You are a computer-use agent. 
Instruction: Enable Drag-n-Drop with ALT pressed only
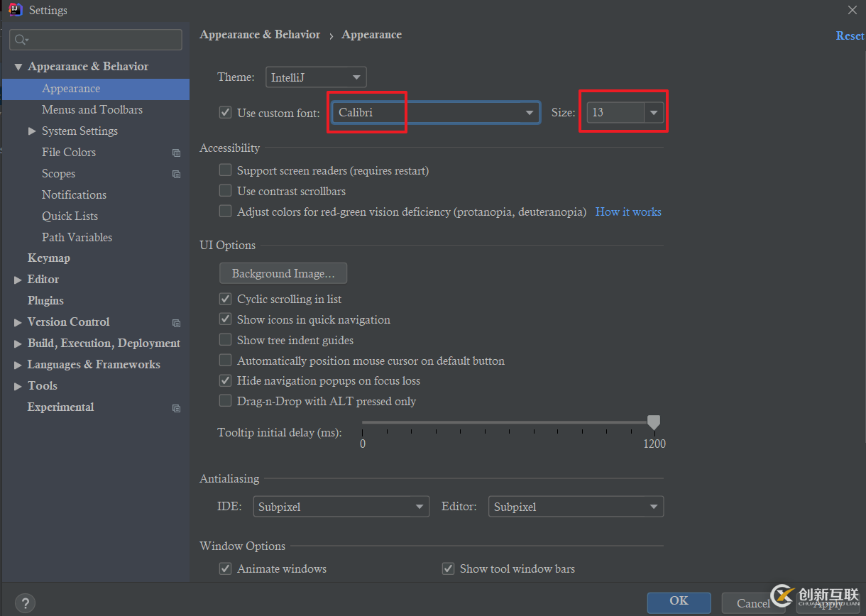coord(226,401)
